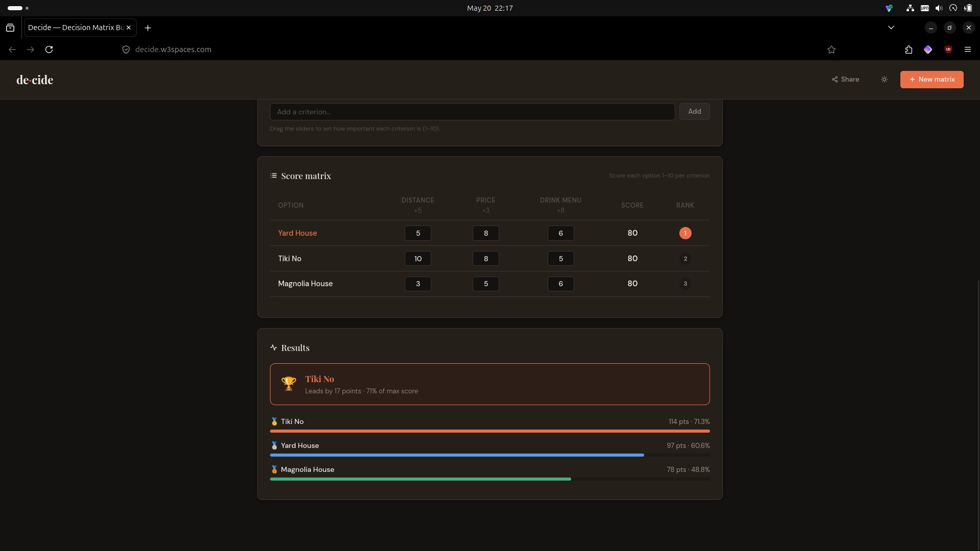Image resolution: width=980 pixels, height=551 pixels.
Task: Click the 114 pts · 71.3% value
Action: [689, 421]
